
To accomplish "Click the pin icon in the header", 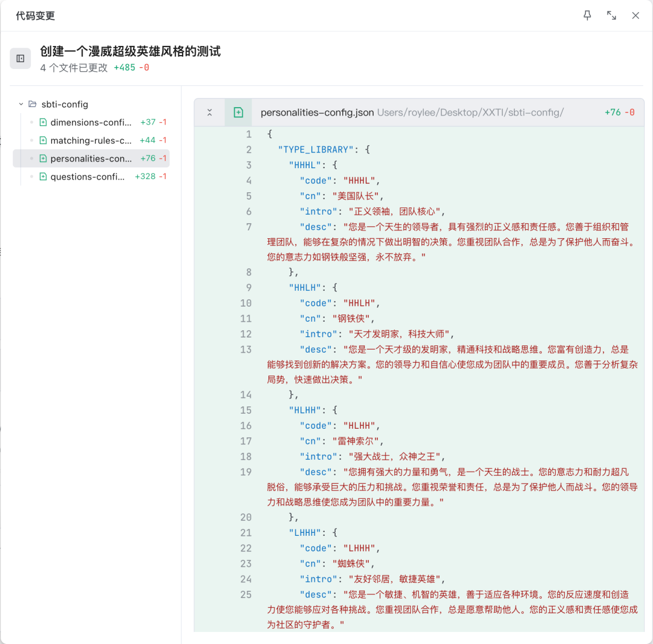I will [x=587, y=15].
